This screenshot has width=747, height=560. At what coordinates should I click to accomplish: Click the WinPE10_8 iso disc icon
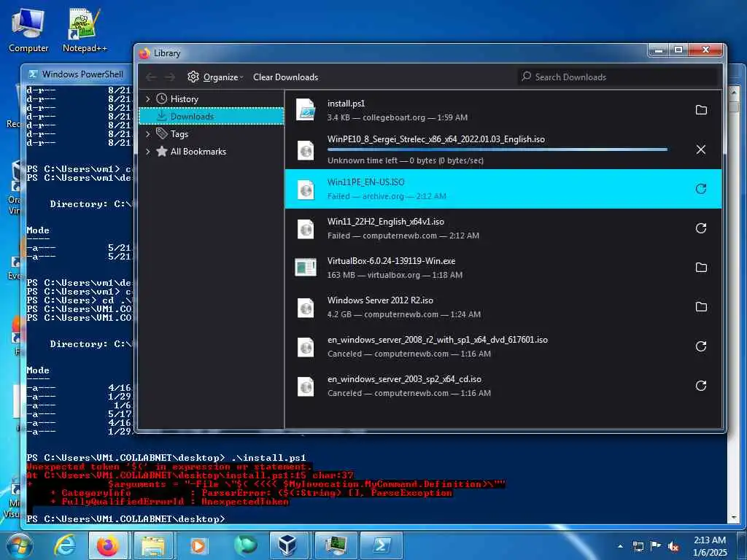click(x=306, y=149)
